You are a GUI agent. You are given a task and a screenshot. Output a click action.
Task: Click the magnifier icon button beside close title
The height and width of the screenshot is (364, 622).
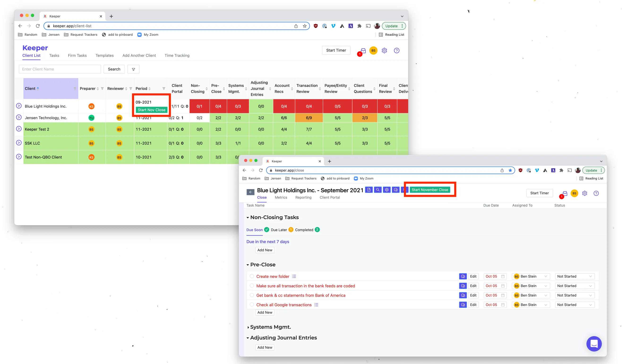click(378, 190)
